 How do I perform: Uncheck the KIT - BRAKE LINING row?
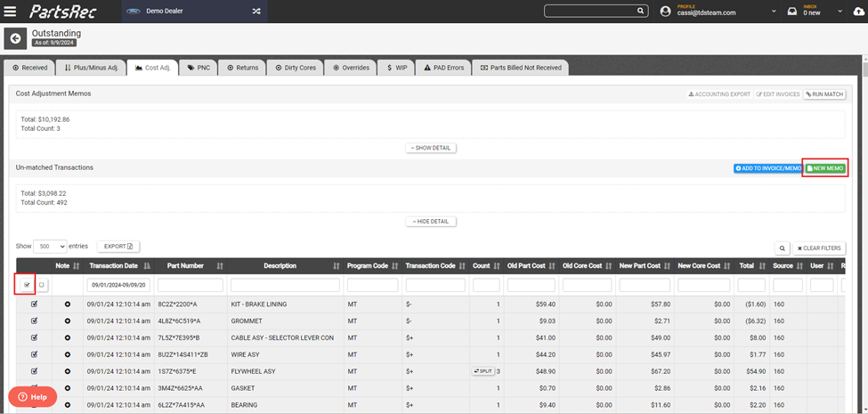coord(34,304)
